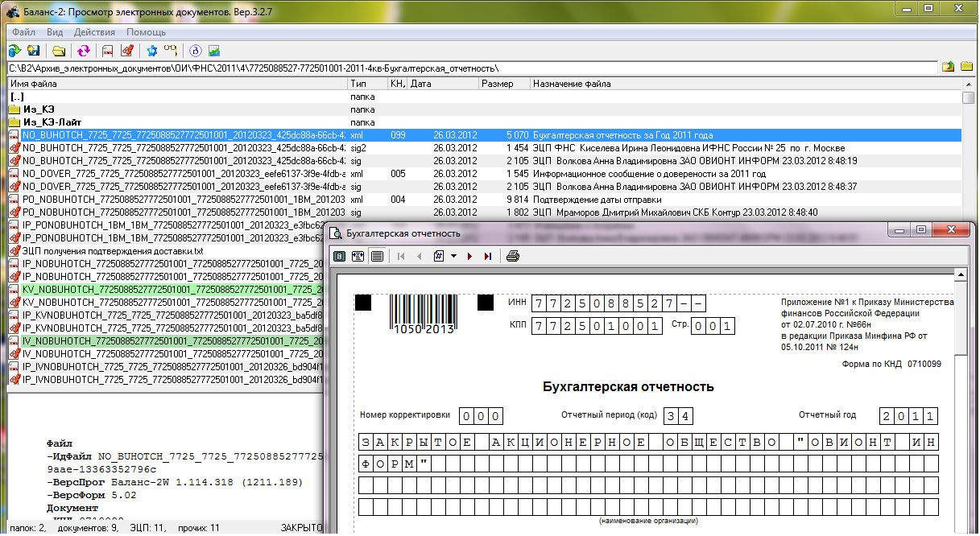Screen dimensions: 980x536
Task: Sort by the 'Назначение файла' column header
Action: pyautogui.click(x=746, y=84)
